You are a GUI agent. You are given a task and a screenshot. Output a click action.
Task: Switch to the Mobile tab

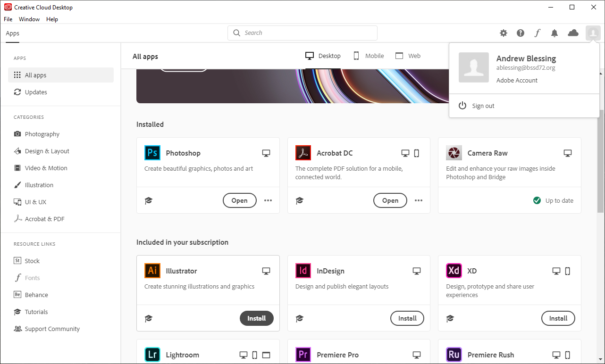[x=369, y=56]
